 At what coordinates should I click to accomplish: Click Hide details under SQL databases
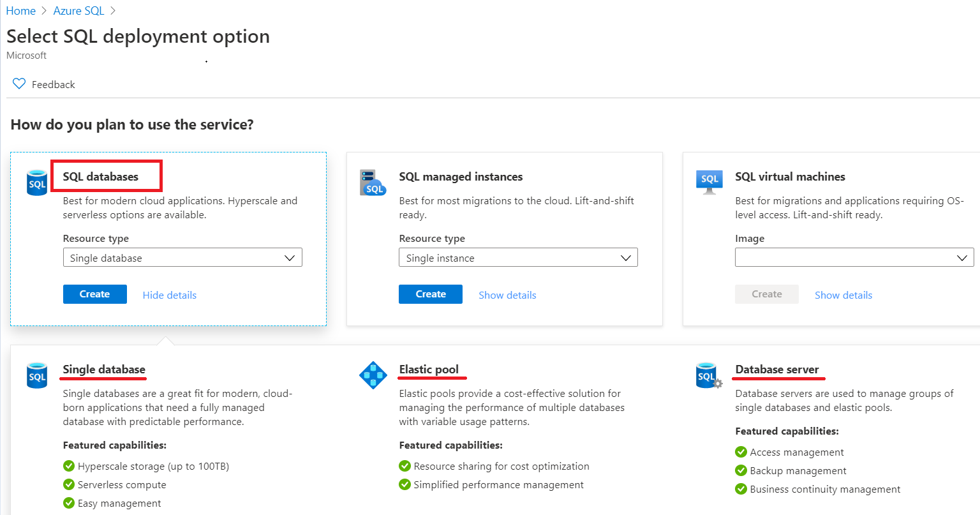170,295
